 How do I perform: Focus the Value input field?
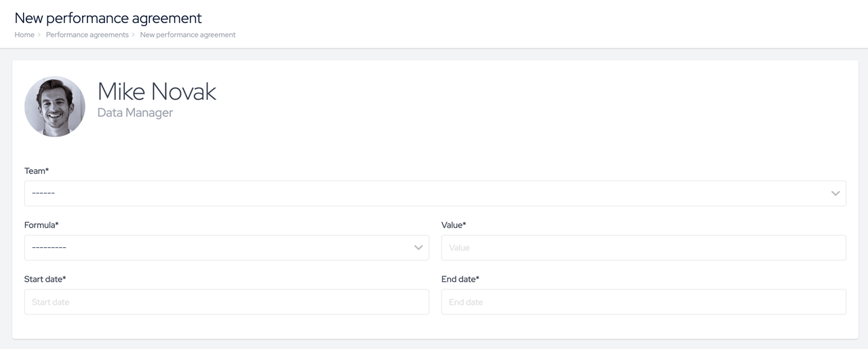pyautogui.click(x=644, y=248)
